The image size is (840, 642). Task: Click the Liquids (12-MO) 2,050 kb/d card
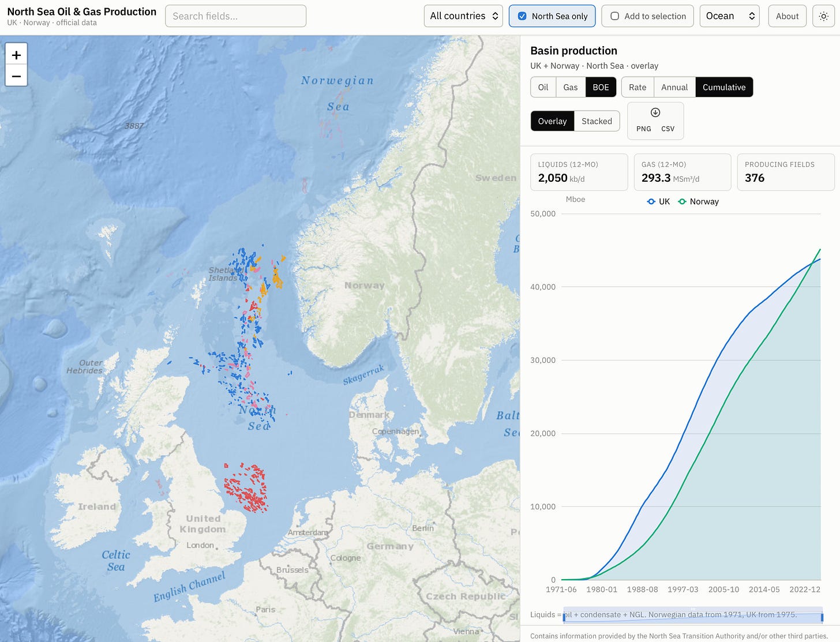pyautogui.click(x=579, y=172)
